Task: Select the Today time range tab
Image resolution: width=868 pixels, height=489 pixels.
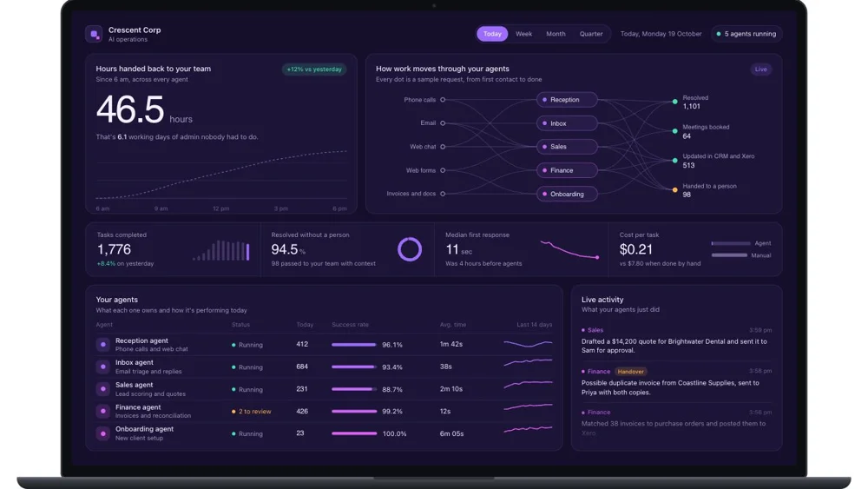Action: (492, 34)
